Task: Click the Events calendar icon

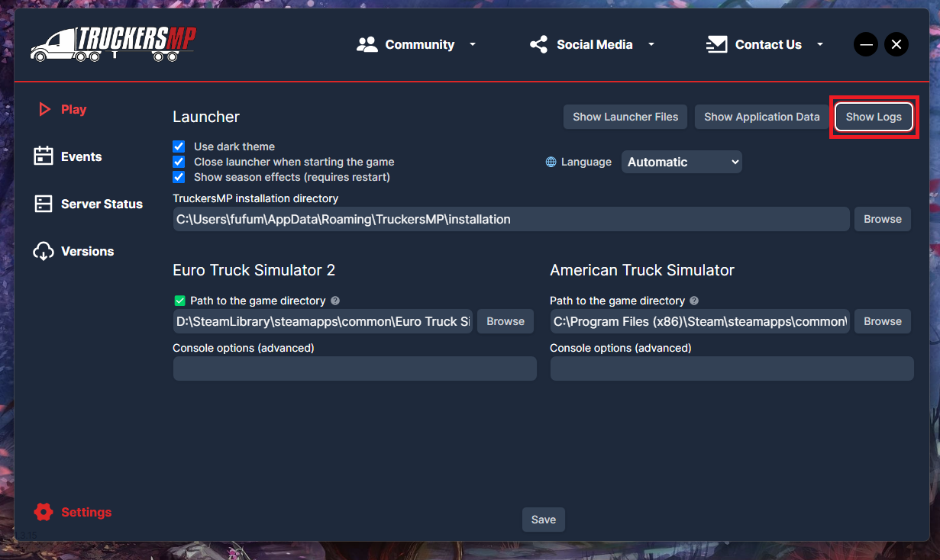Action: [x=44, y=156]
